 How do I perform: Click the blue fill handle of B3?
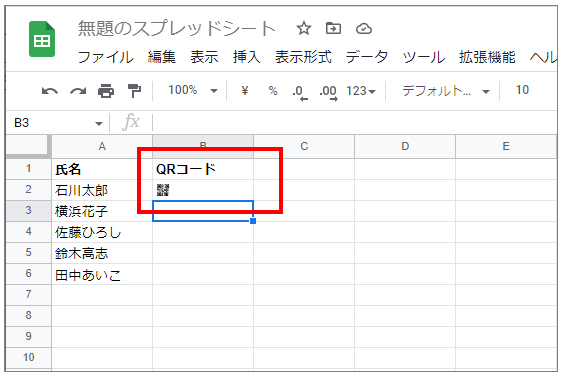point(253,221)
